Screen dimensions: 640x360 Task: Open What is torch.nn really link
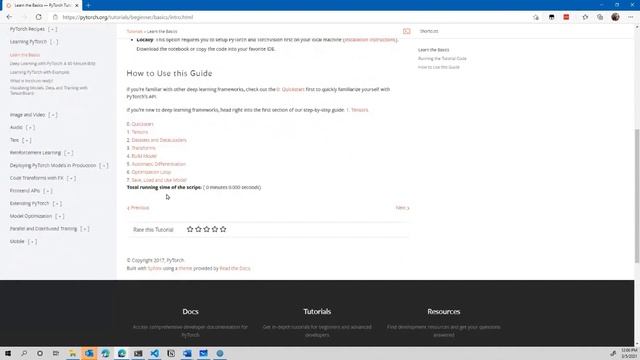31,80
